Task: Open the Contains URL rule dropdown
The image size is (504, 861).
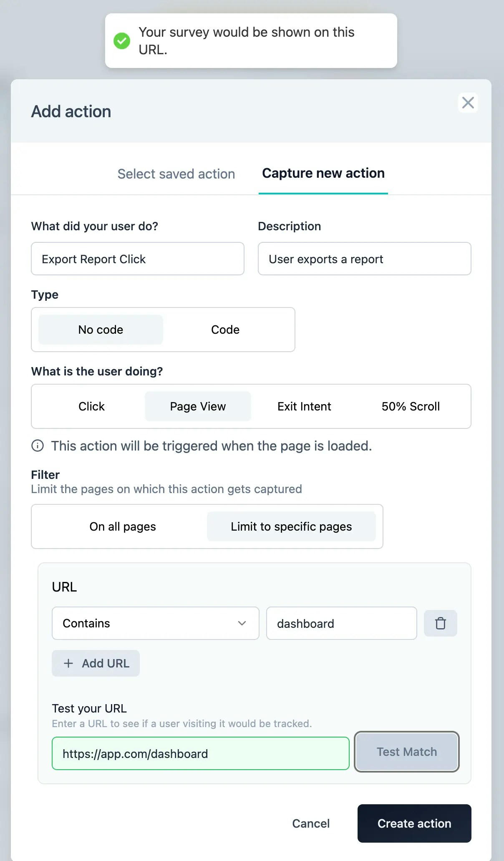Action: click(156, 623)
